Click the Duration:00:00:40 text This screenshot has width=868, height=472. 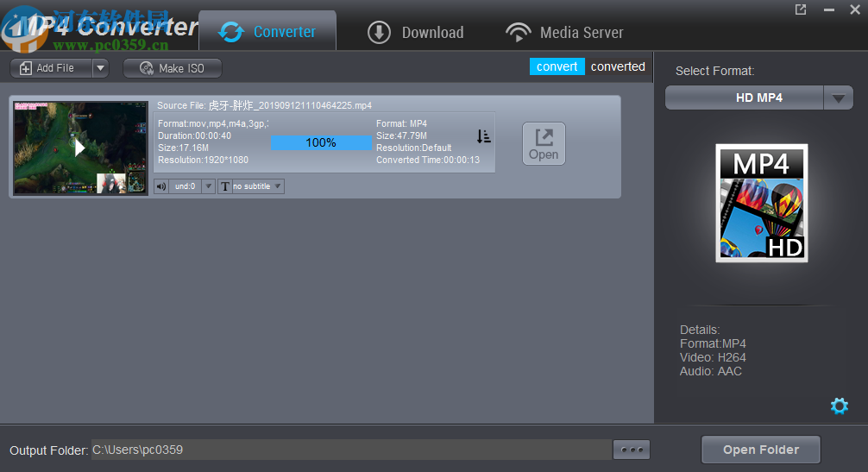(x=194, y=135)
